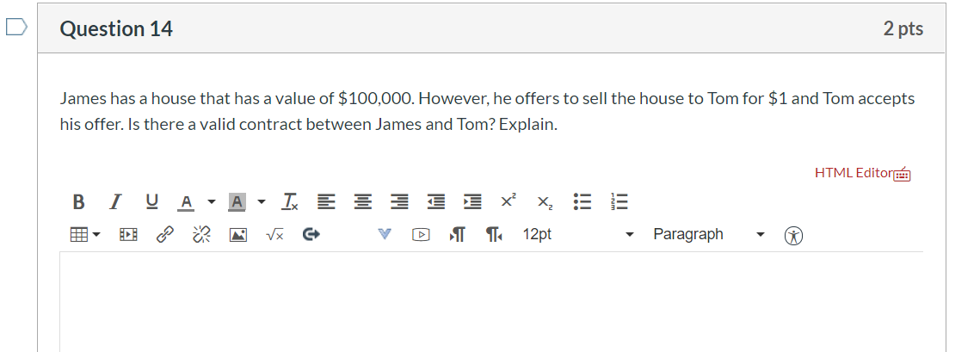980x352 pixels.
Task: Embed an image
Action: [x=238, y=236]
